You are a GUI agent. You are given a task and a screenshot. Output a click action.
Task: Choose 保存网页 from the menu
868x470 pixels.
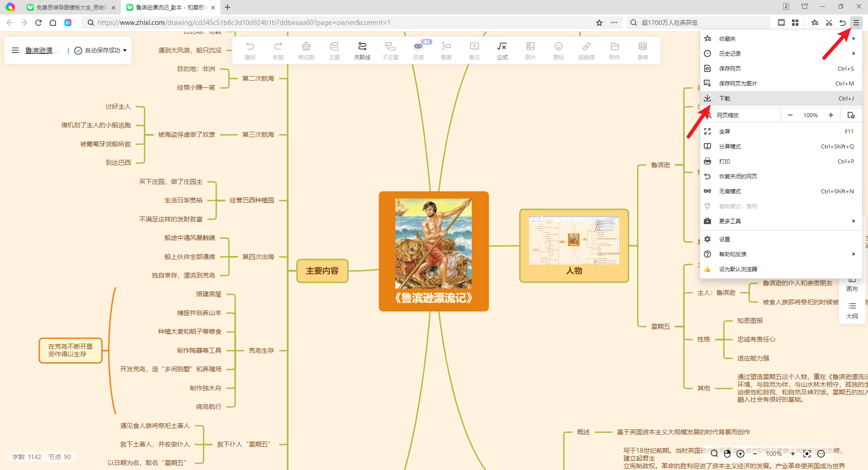tap(781, 68)
